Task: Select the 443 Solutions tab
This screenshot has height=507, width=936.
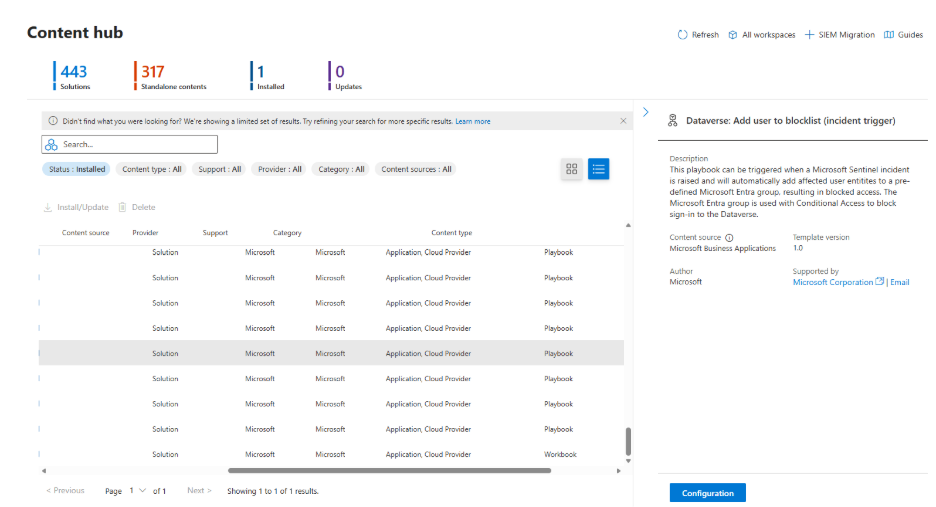Action: pos(74,76)
